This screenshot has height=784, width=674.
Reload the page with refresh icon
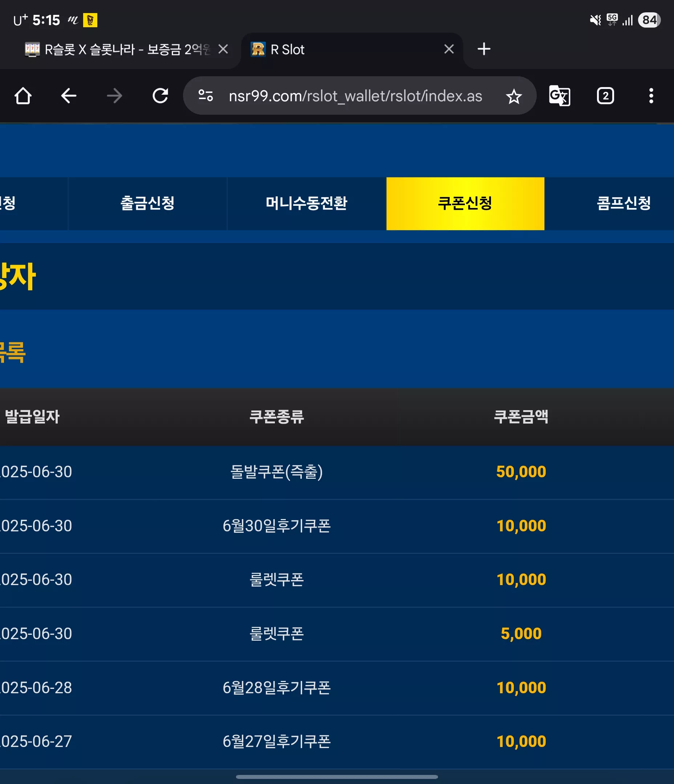[x=160, y=96]
